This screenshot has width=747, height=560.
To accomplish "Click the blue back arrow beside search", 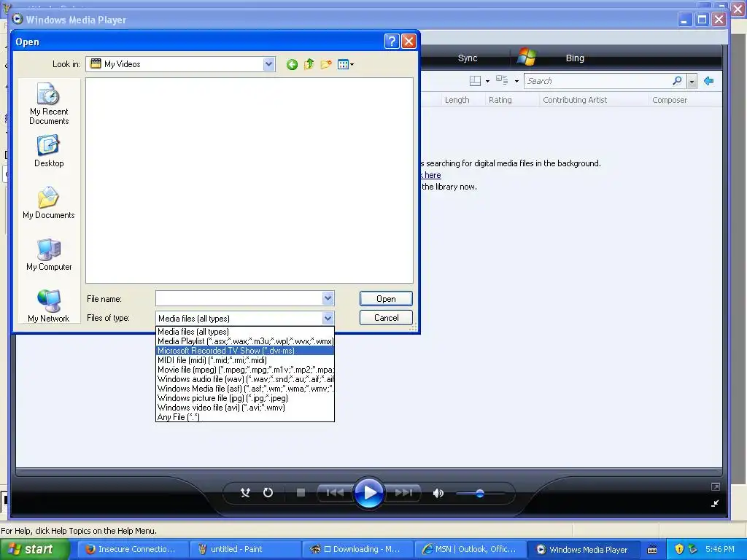I will coord(708,81).
